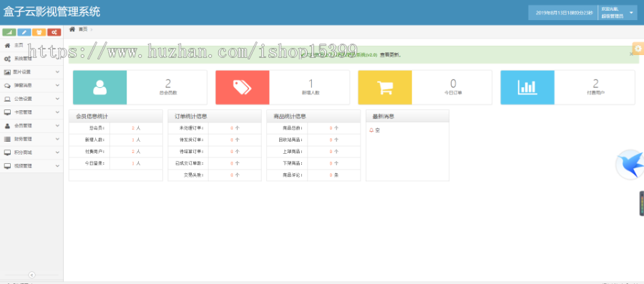Click the 财务管理 list icon
644x284 pixels.
pos(7,139)
